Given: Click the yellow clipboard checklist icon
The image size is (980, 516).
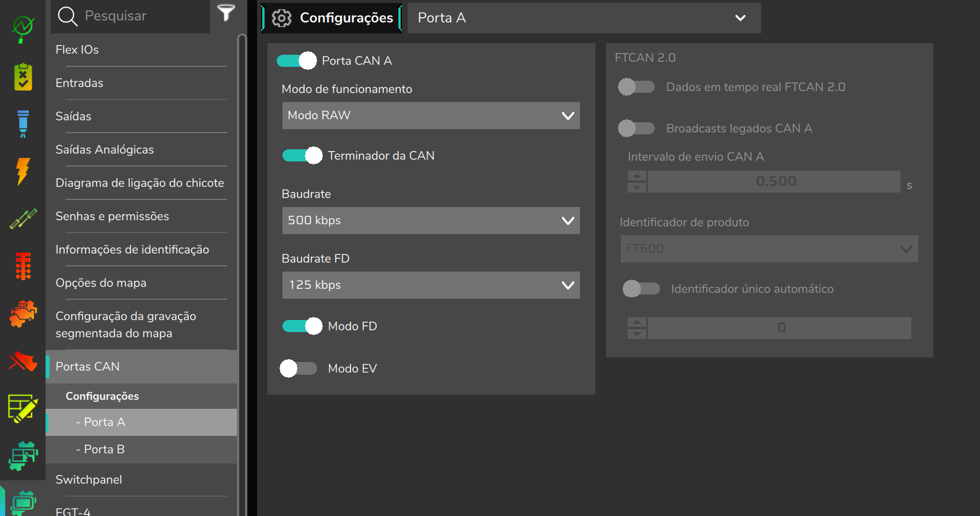Looking at the screenshot, I should click(23, 77).
